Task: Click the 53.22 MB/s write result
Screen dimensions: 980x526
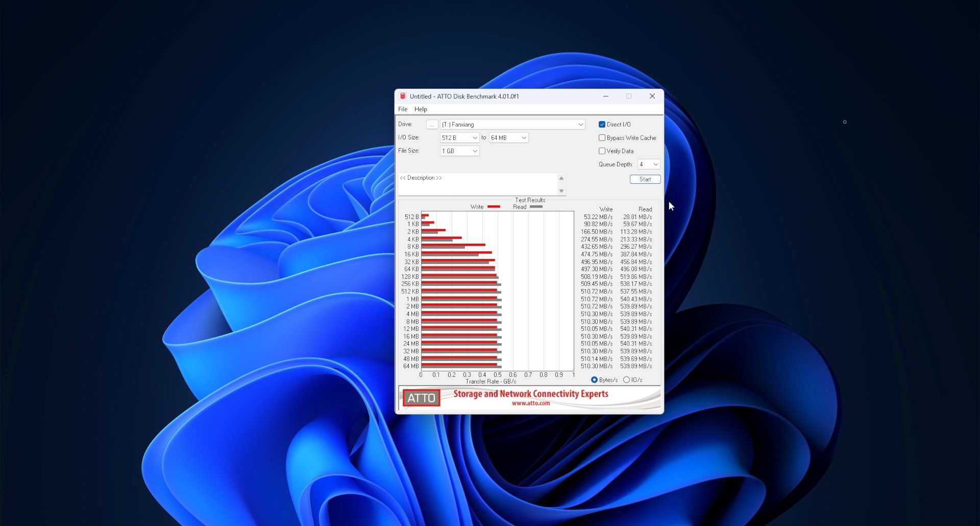Action: click(x=598, y=217)
